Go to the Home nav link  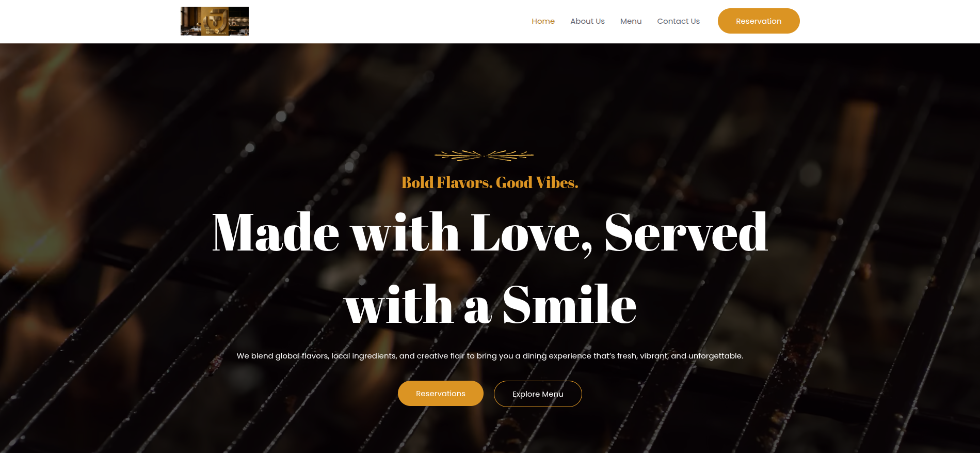(x=543, y=21)
